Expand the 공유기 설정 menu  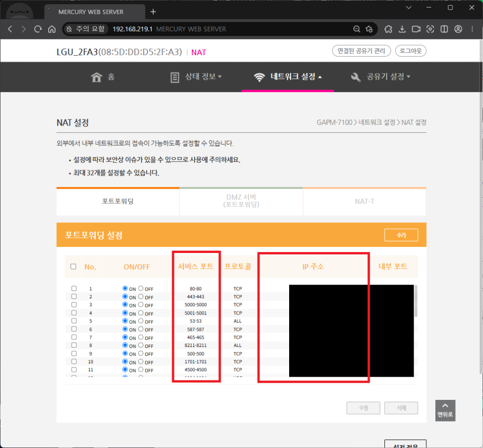point(381,77)
